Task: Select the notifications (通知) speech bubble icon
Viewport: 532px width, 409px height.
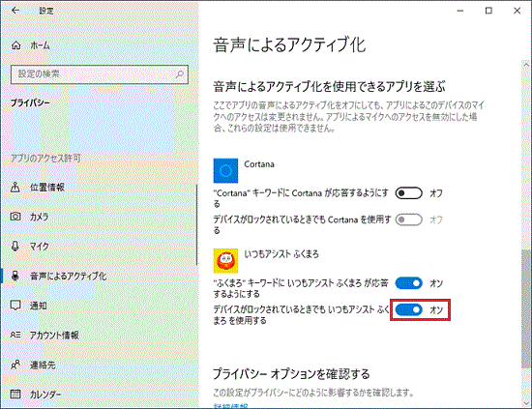Action: pyautogui.click(x=15, y=306)
